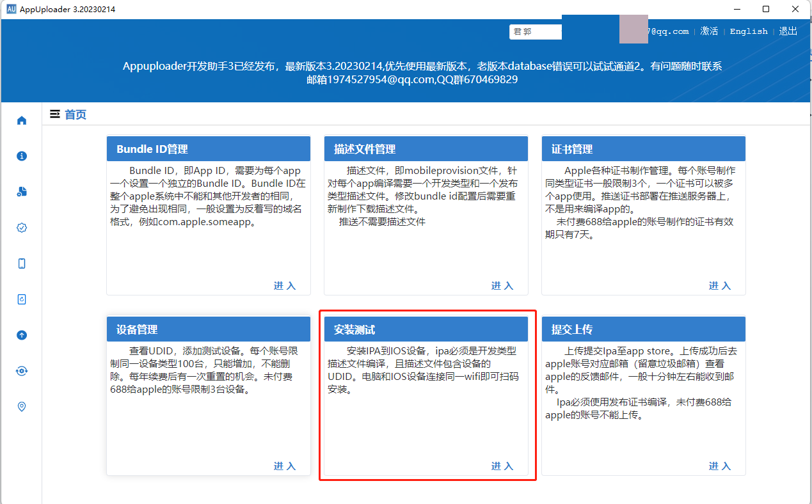Enter the 安装测试 section via 进入
Image resolution: width=812 pixels, height=504 pixels.
pyautogui.click(x=502, y=466)
